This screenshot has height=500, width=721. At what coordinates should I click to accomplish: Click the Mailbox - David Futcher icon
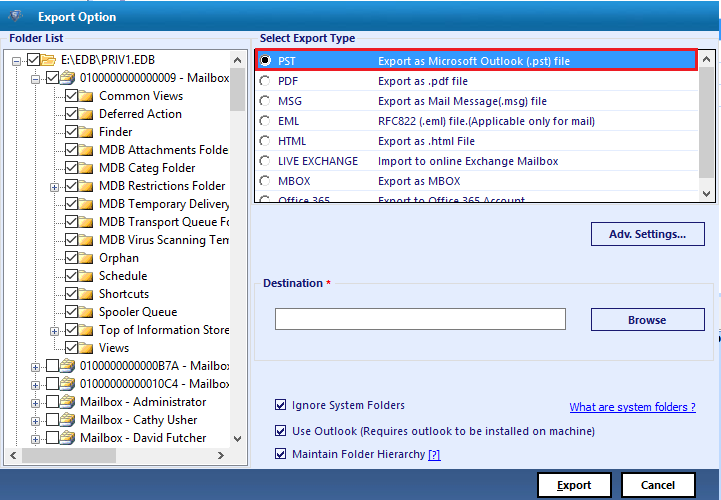tap(67, 437)
